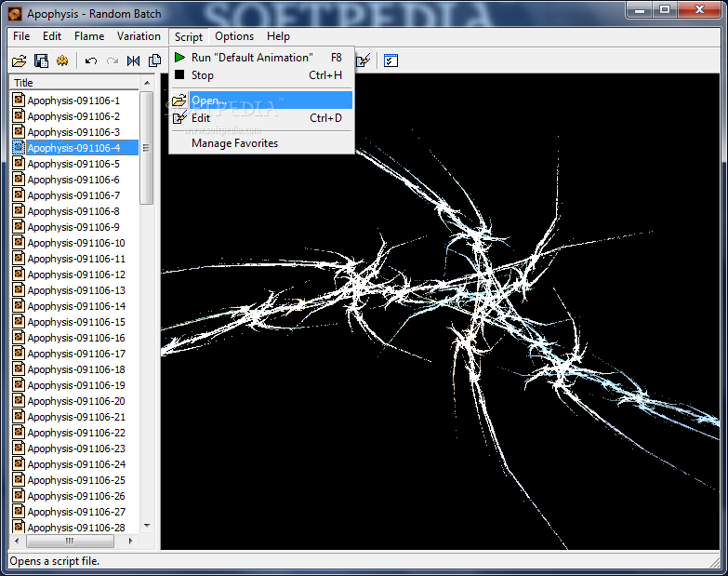This screenshot has width=728, height=576.
Task: Select Apophysis-091106-16 in list
Action: (76, 338)
